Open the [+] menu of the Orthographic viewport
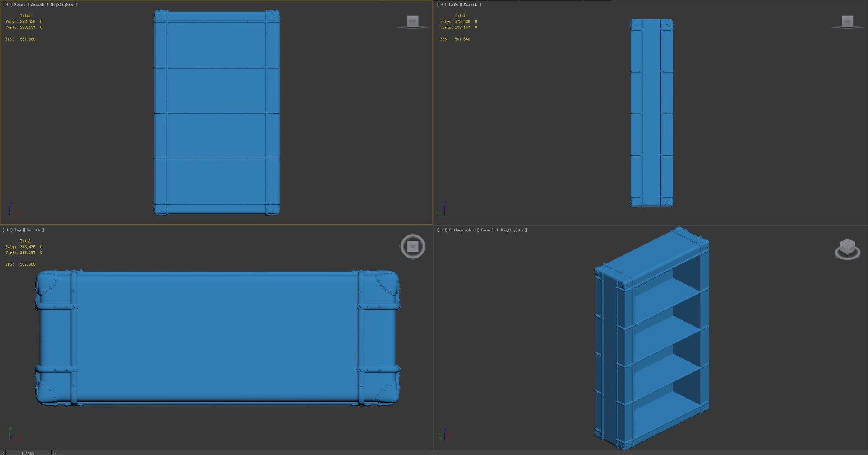This screenshot has height=455, width=868. click(442, 230)
